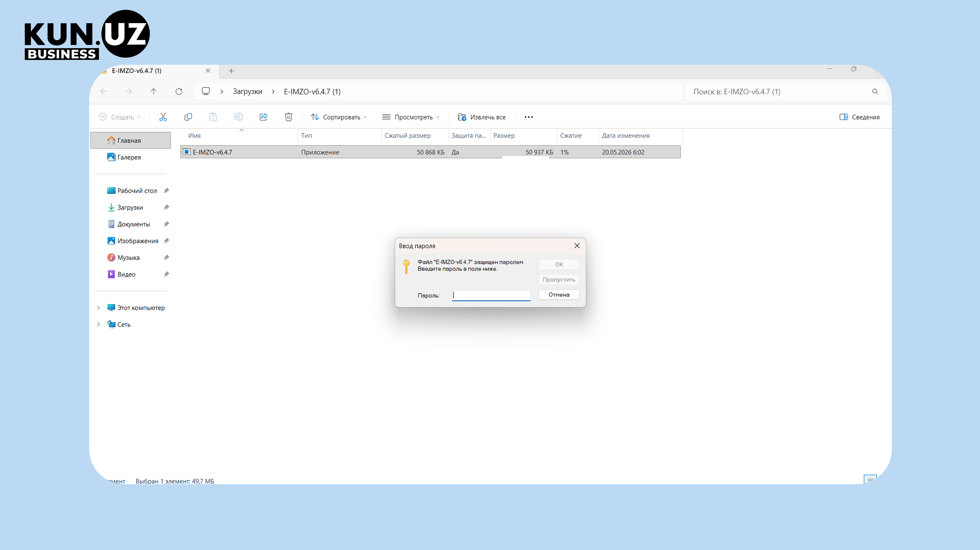980x550 pixels.
Task: Click chevron after computer icon in address bar
Action: (x=222, y=92)
